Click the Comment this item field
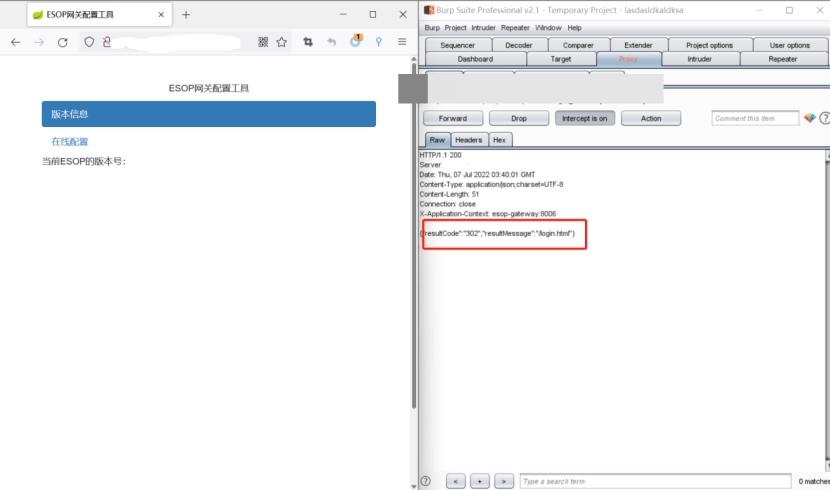830x490 pixels. click(755, 118)
